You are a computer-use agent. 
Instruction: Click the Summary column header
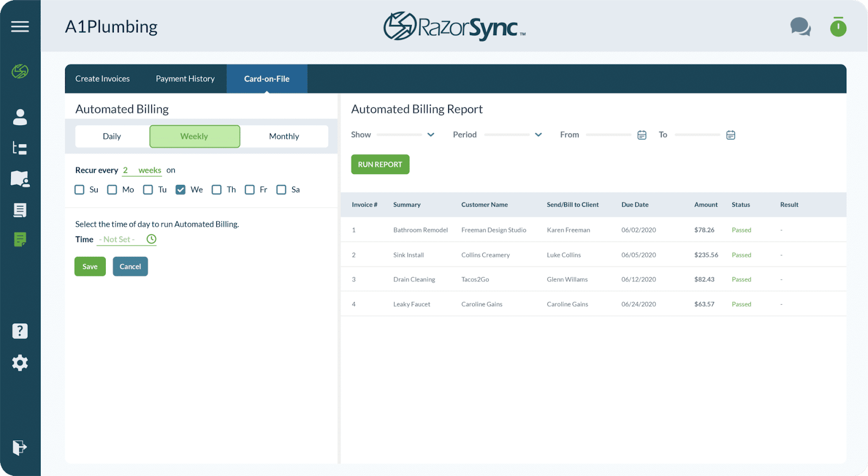(x=407, y=204)
